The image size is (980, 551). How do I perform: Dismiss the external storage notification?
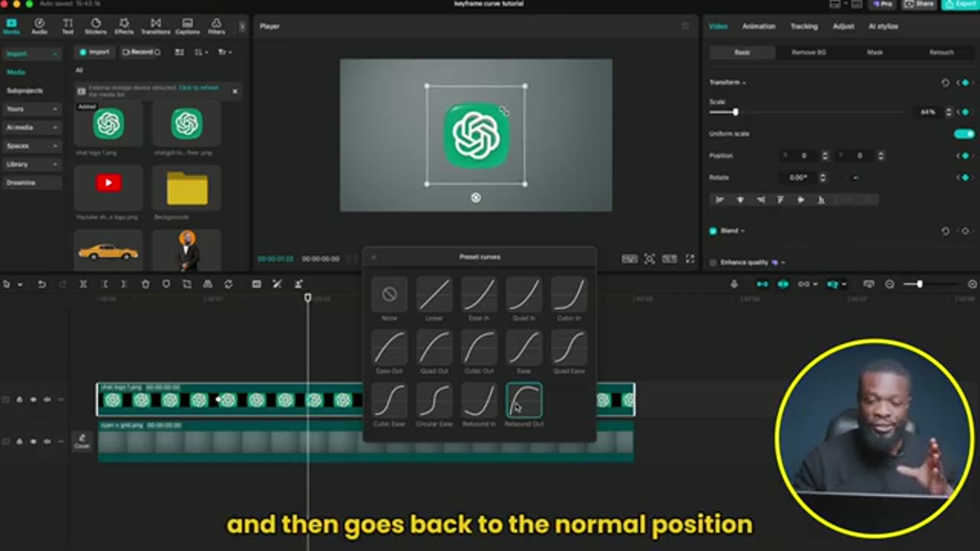[235, 91]
